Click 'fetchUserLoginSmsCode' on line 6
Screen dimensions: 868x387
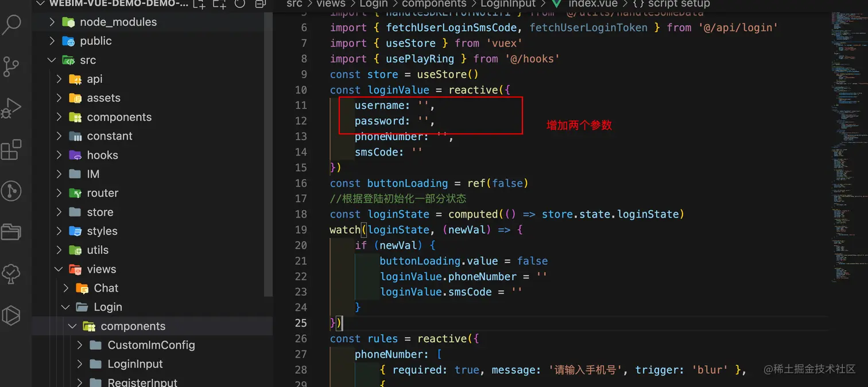(x=451, y=28)
